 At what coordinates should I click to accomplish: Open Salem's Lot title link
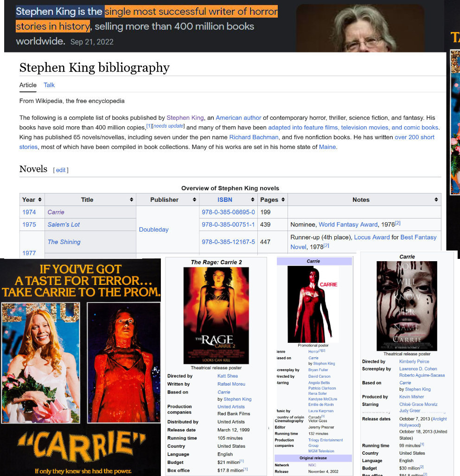(64, 225)
